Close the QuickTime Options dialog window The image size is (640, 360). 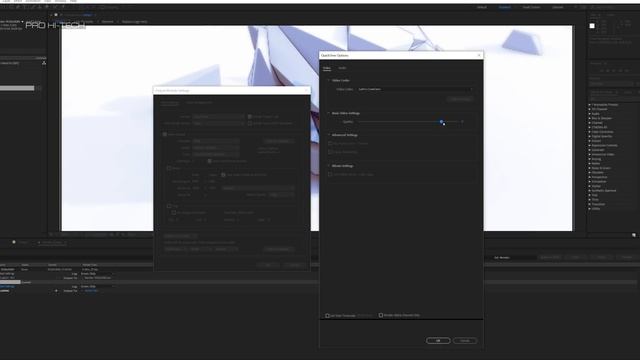point(479,55)
